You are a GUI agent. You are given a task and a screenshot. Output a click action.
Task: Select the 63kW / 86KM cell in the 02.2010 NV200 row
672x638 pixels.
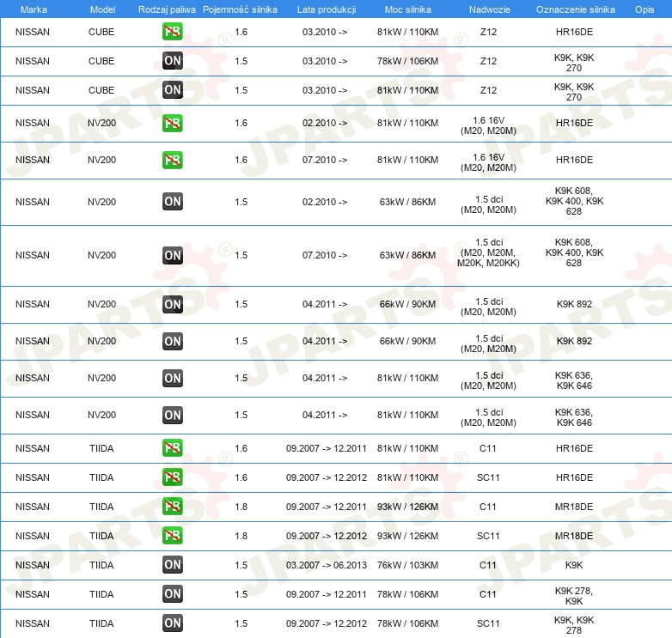(407, 202)
